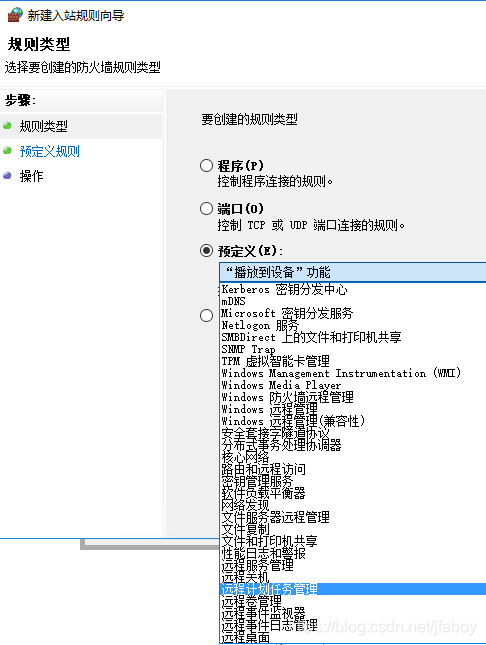Click the blue bullet beside 操作 step
Viewport: 486px width, 645px height.
(7, 176)
